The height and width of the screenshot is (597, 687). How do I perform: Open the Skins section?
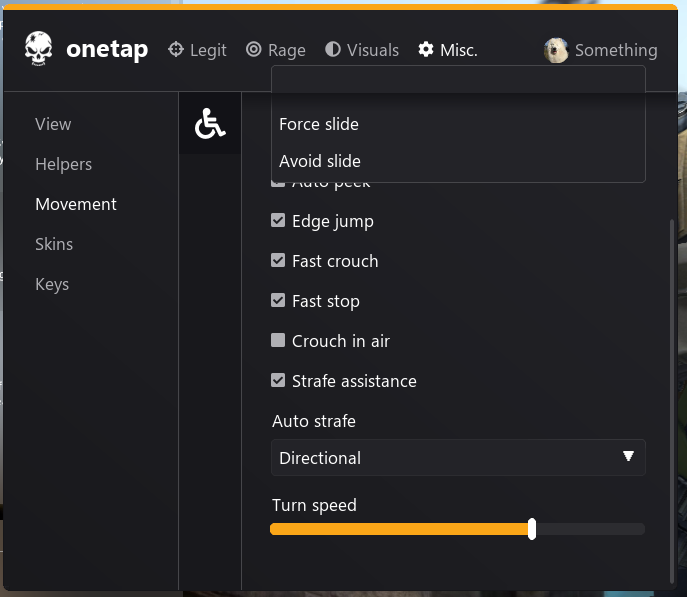point(54,244)
